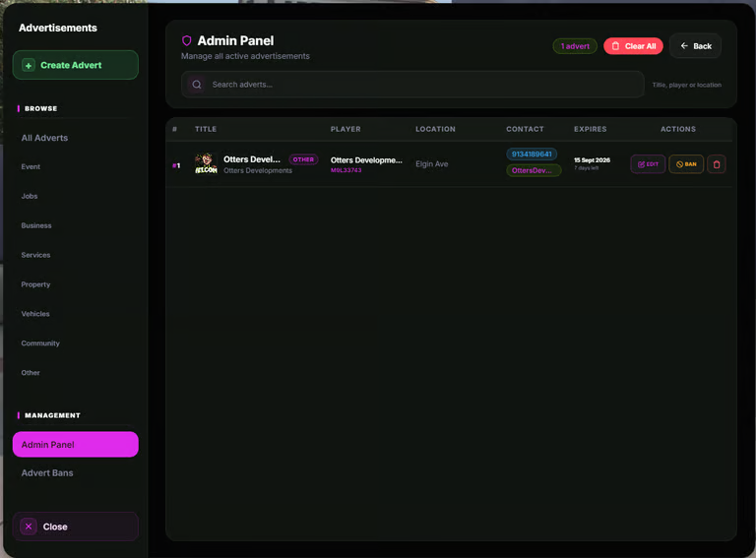The image size is (756, 558).
Task: Click the 1 advert count badge
Action: 575,46
